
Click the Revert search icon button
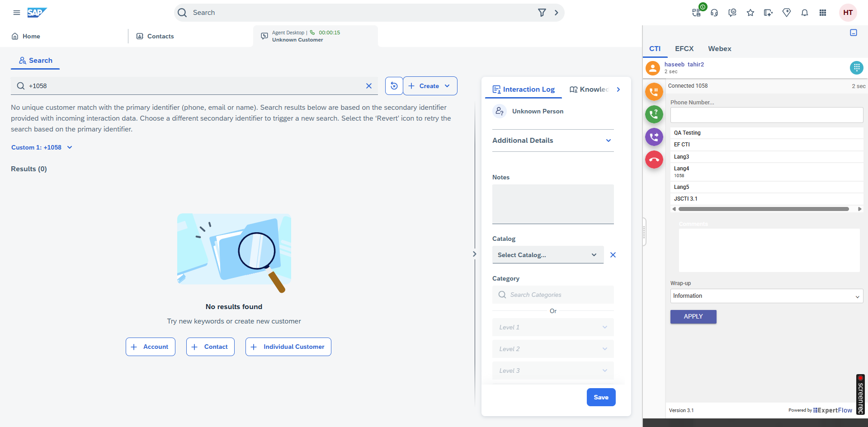(x=394, y=86)
